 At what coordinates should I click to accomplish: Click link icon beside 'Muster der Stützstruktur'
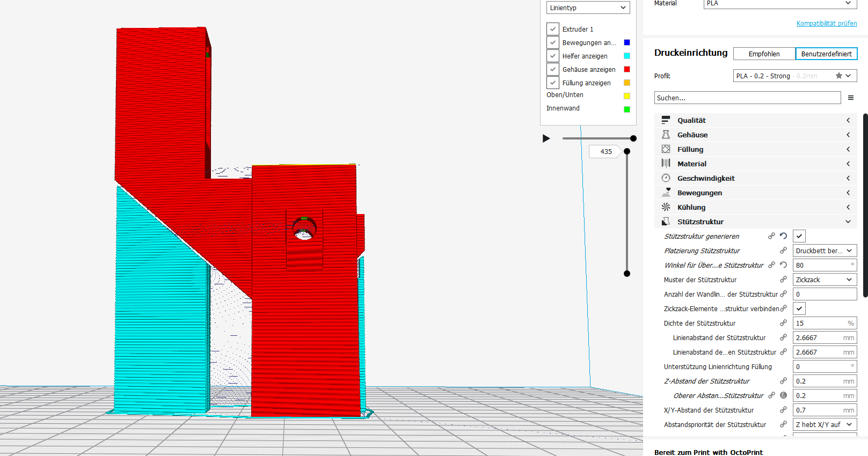(784, 280)
